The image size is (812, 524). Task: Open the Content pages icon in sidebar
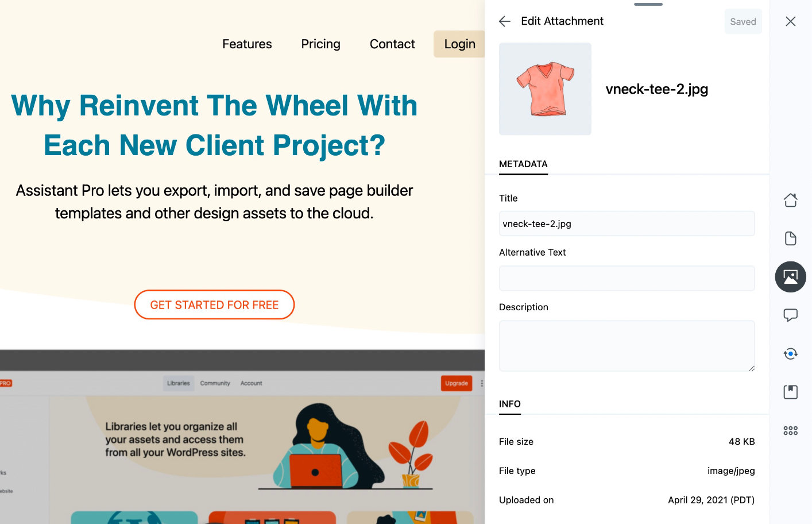tap(790, 238)
